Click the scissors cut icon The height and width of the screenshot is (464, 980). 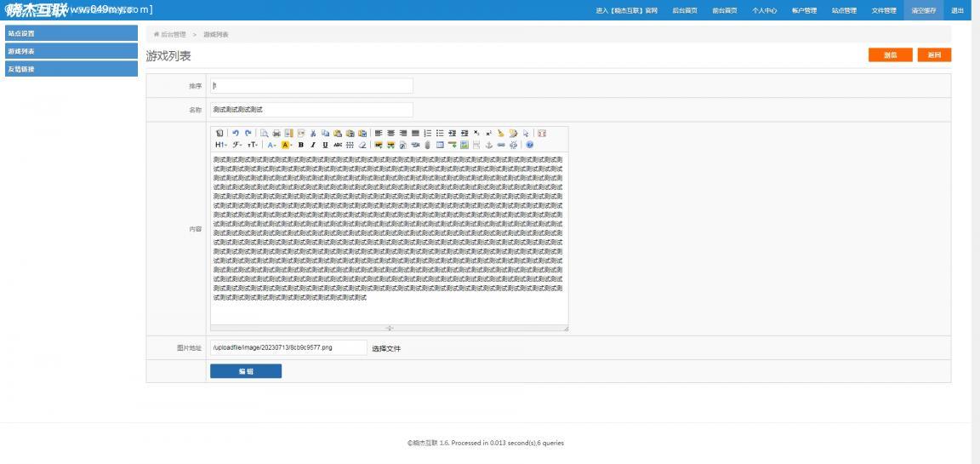(x=313, y=133)
